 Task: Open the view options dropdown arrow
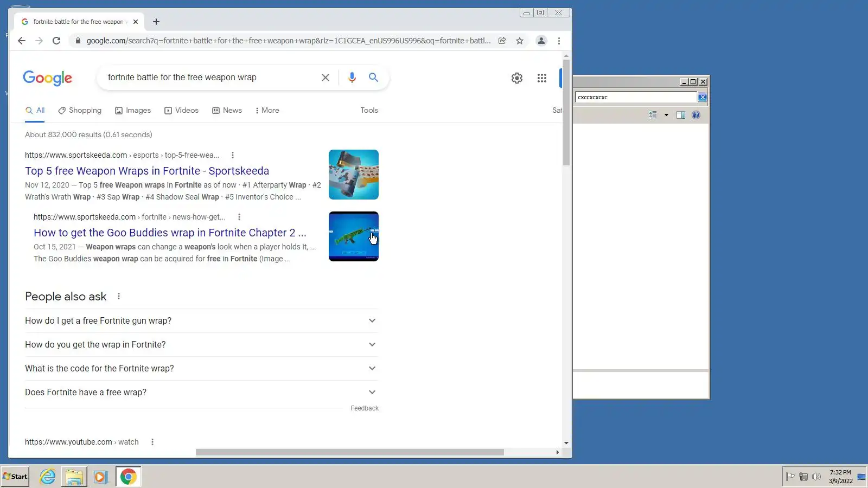pyautogui.click(x=666, y=115)
